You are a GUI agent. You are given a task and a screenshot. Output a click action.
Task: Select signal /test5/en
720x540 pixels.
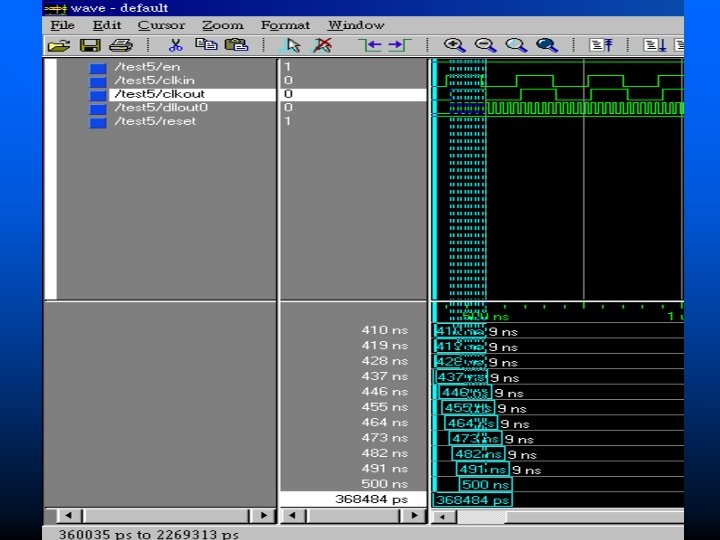[x=147, y=67]
